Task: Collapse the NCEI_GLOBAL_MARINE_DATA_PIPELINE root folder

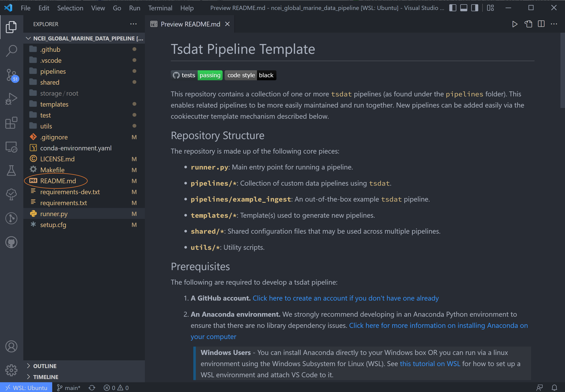Action: tap(84, 38)
